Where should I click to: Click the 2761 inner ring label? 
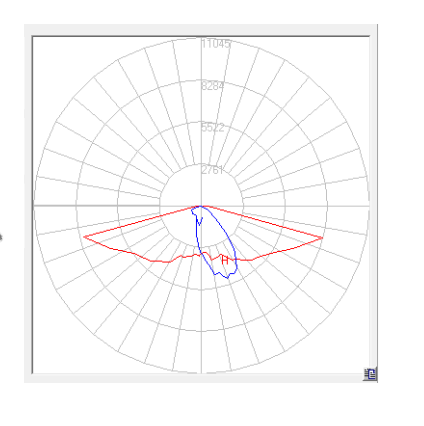tap(212, 170)
